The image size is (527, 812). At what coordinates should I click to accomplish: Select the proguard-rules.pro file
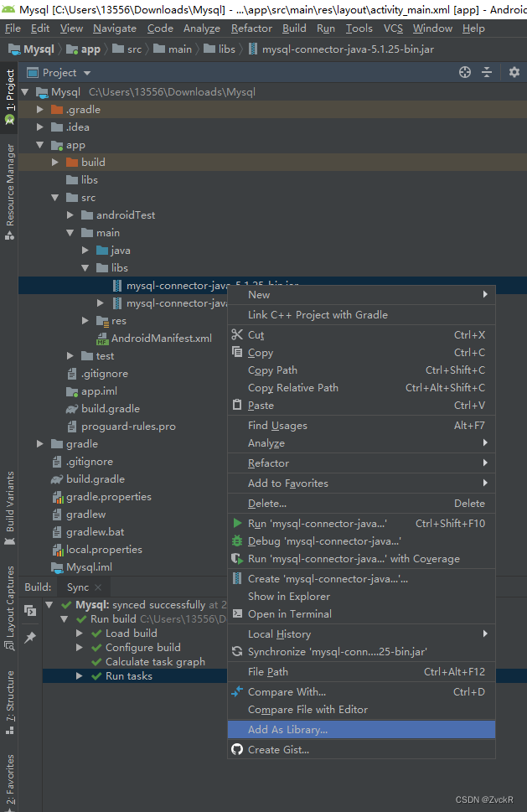coord(128,427)
